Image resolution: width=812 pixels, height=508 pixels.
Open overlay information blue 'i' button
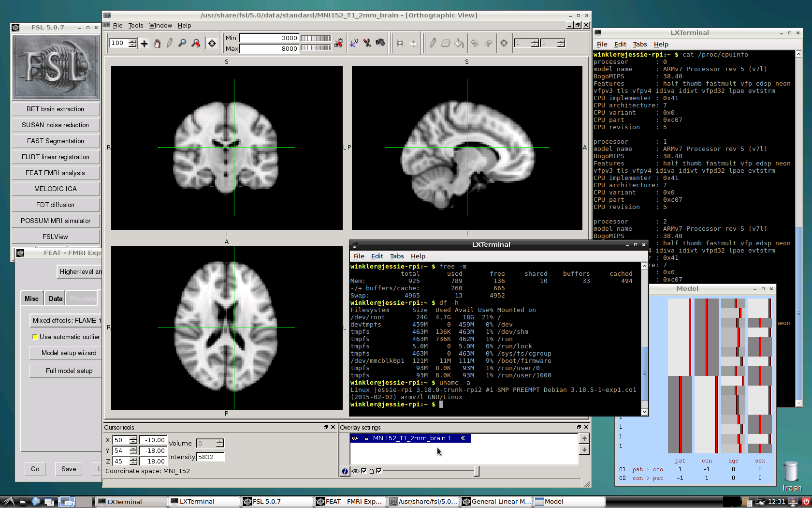point(345,471)
